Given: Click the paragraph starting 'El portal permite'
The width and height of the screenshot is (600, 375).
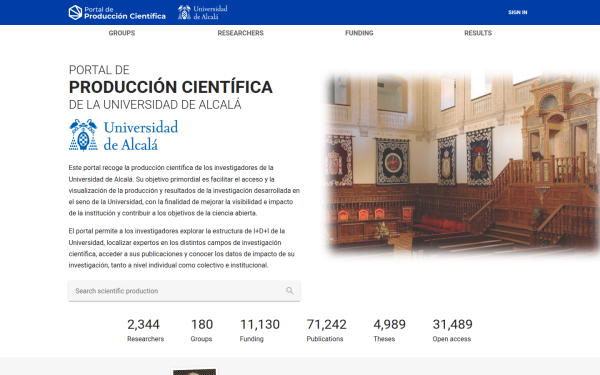Looking at the screenshot, I should click(182, 248).
